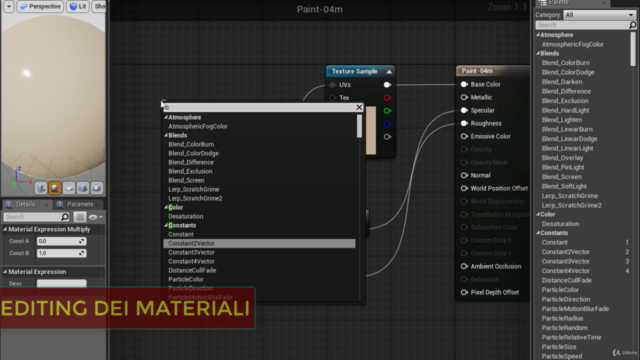Collapse Blends category in Palette
Screen dimensions: 640x360
point(538,53)
